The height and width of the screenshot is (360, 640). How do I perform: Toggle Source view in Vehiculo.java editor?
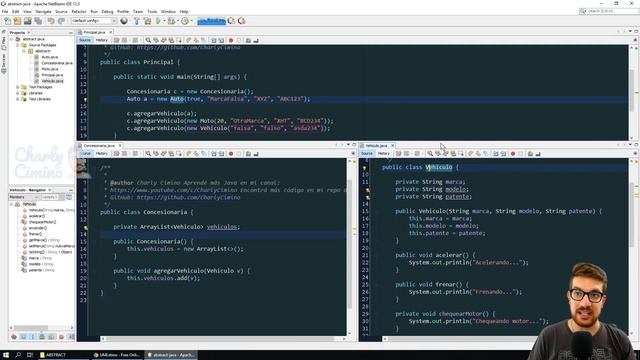pyautogui.click(x=367, y=153)
